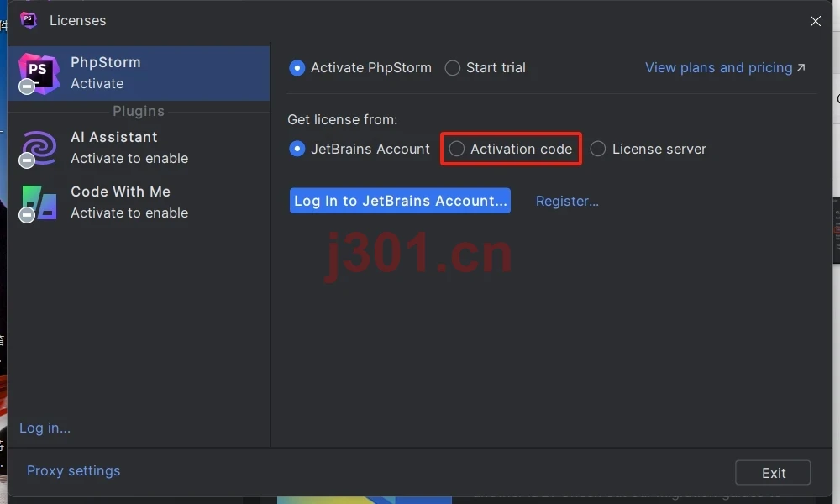Click the minus badge on AI Assistant icon
840x504 pixels.
point(26,160)
